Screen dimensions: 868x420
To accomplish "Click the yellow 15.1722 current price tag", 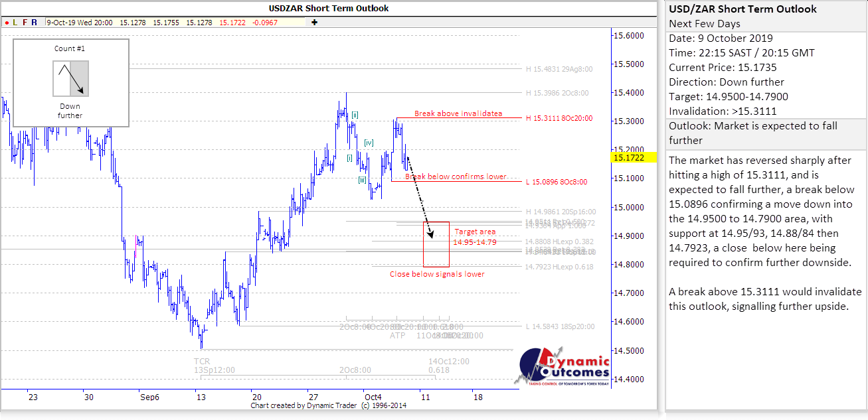I will 634,157.
